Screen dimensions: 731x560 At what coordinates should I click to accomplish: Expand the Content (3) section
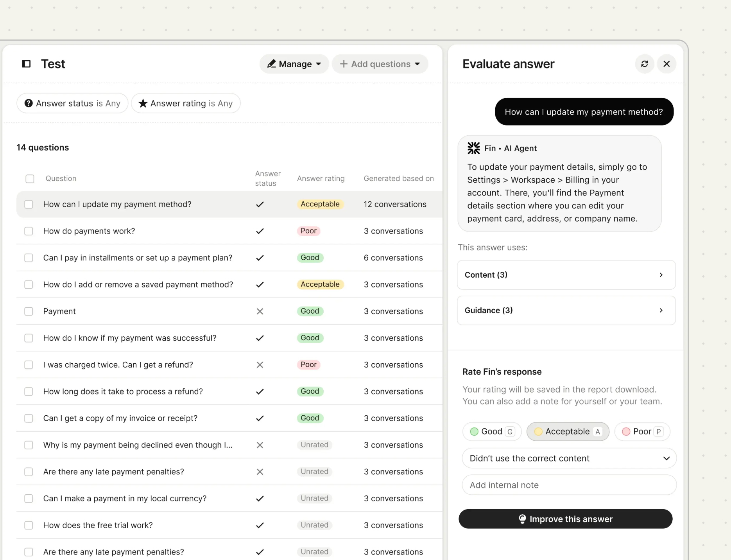coord(566,275)
